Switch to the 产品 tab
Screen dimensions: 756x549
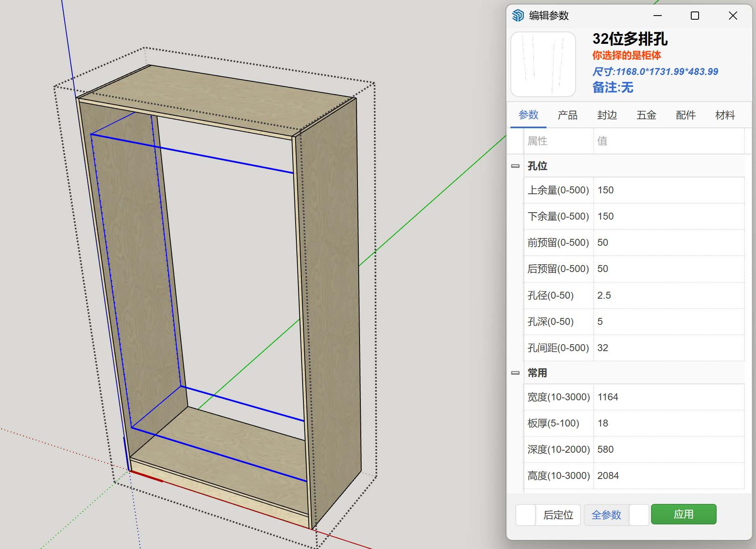point(567,116)
